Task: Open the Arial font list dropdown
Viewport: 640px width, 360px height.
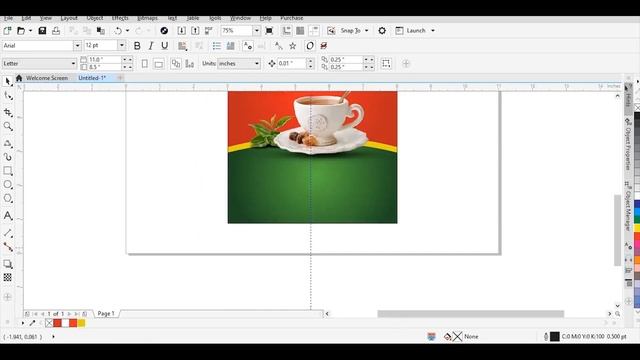Action: (77, 46)
